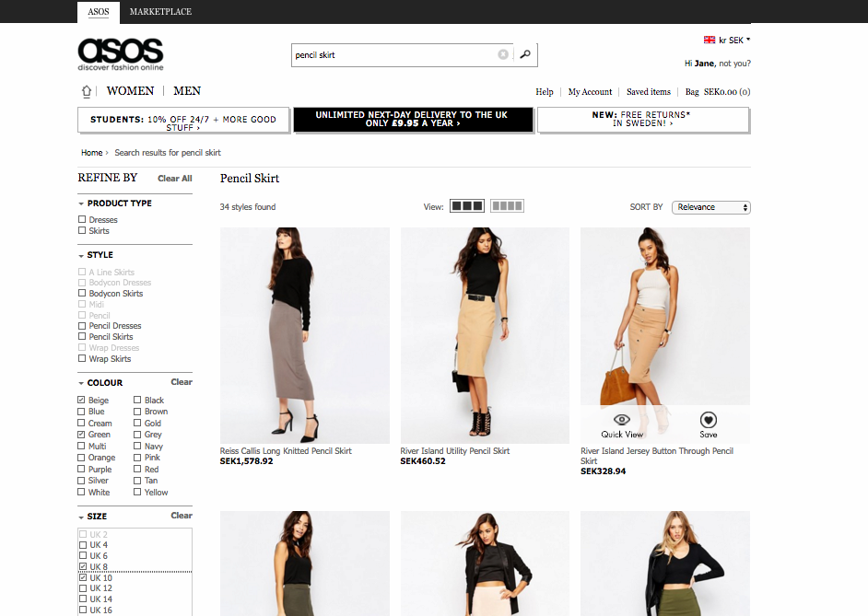The width and height of the screenshot is (868, 616).
Task: Select the UK 12 size checkbox
Action: (x=83, y=587)
